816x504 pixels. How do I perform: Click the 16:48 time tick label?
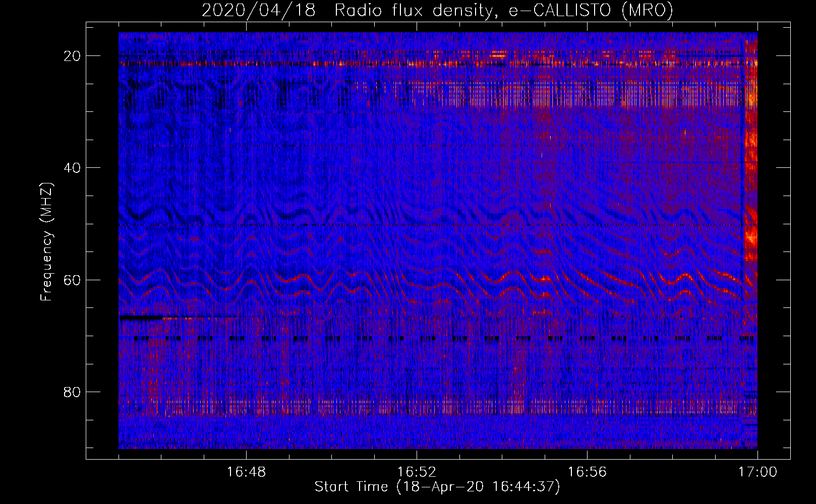tap(246, 472)
